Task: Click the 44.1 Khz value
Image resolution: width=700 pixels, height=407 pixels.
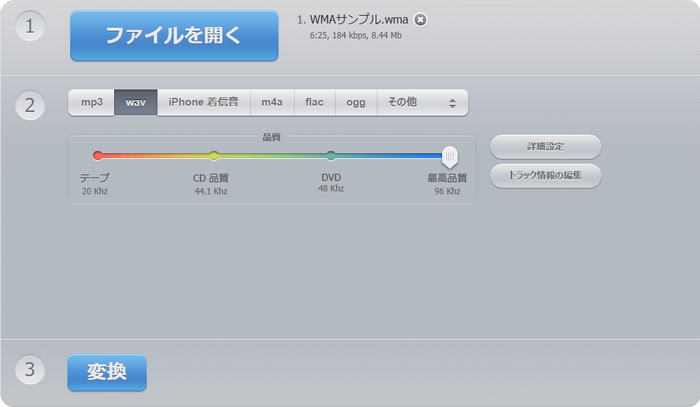Action: pyautogui.click(x=211, y=191)
